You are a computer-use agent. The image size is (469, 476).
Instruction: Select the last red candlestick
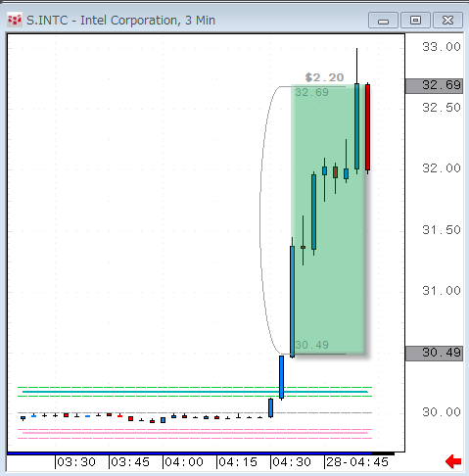point(367,127)
